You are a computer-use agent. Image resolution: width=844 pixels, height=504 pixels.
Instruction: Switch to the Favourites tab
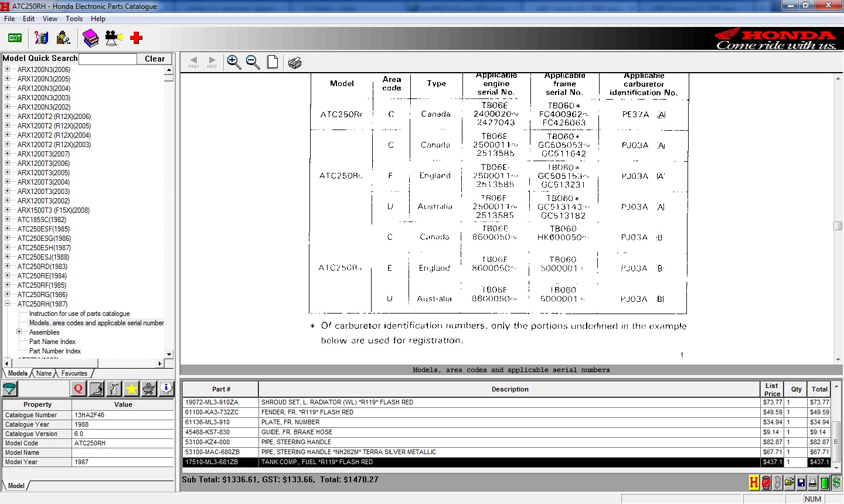(x=74, y=373)
